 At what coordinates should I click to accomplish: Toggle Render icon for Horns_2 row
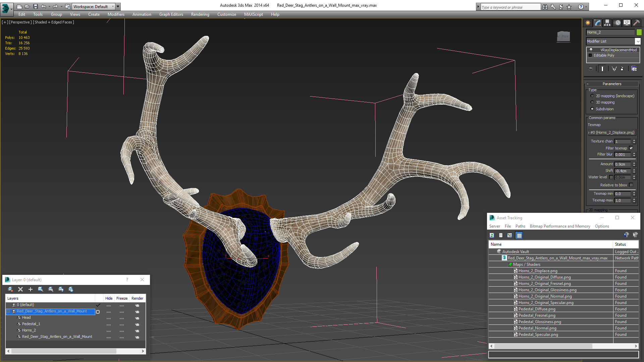coord(137,331)
